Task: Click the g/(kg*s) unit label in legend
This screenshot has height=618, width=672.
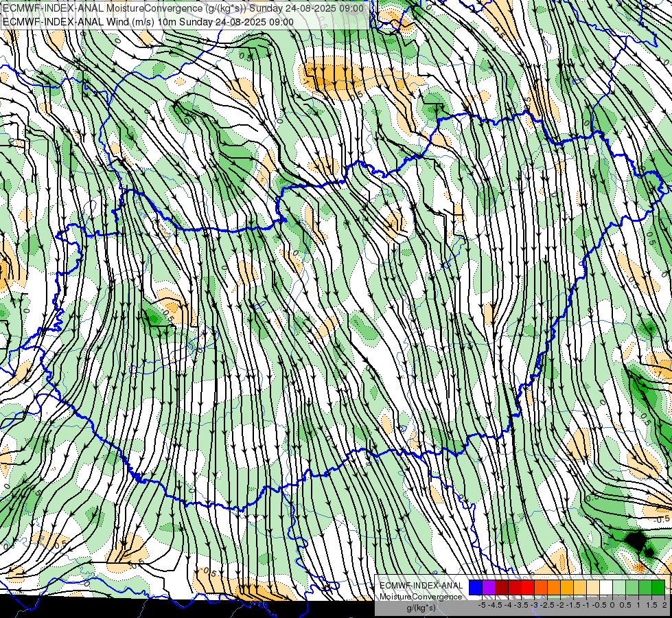Action: [421, 608]
